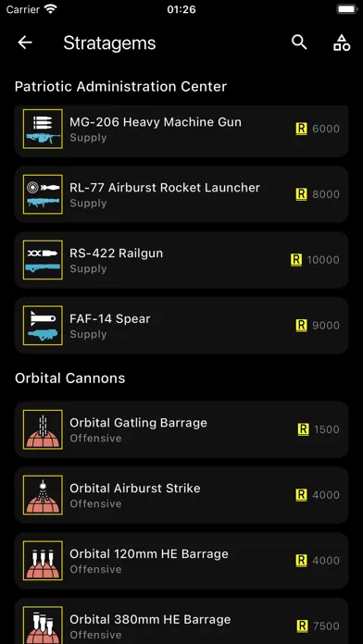The width and height of the screenshot is (363, 644).
Task: Tap the Airburst Rocket Launcher stratagem icon
Action: [x=43, y=194]
